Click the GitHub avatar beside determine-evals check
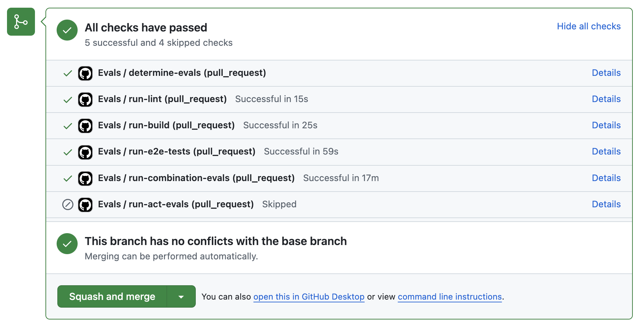The height and width of the screenshot is (323, 644). [85, 73]
